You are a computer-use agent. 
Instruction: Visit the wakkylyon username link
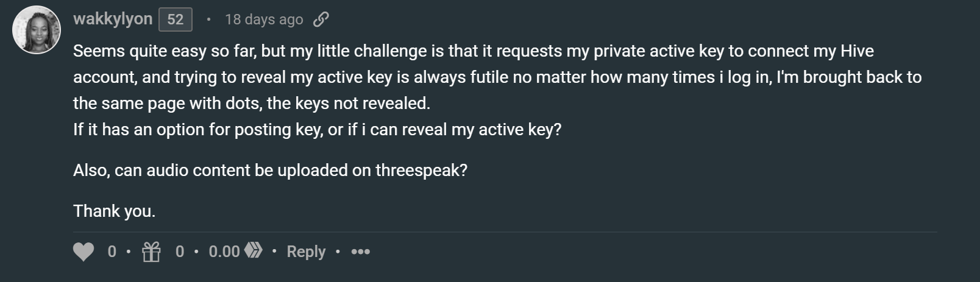coord(113,19)
